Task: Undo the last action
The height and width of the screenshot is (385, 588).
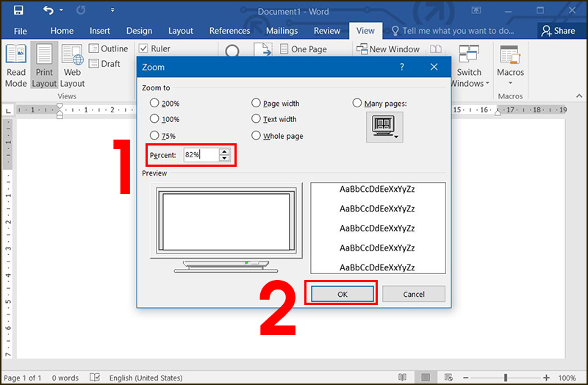Action: pos(49,10)
